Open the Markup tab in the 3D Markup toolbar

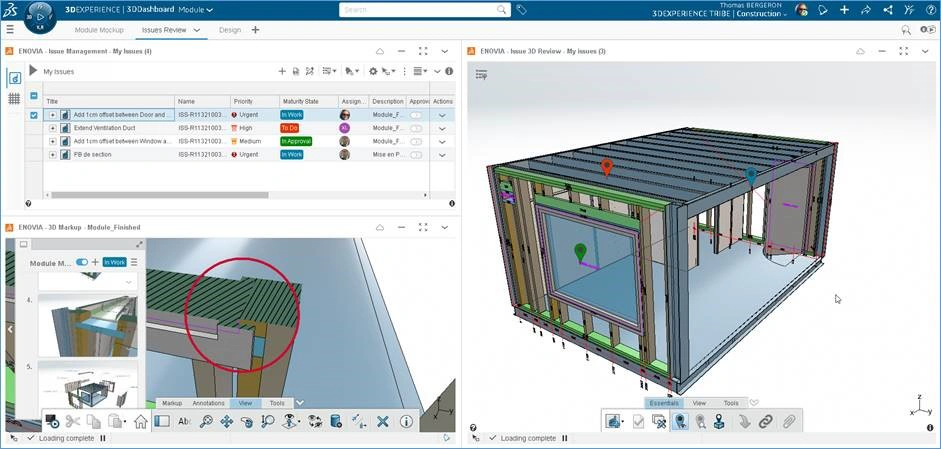[172, 403]
